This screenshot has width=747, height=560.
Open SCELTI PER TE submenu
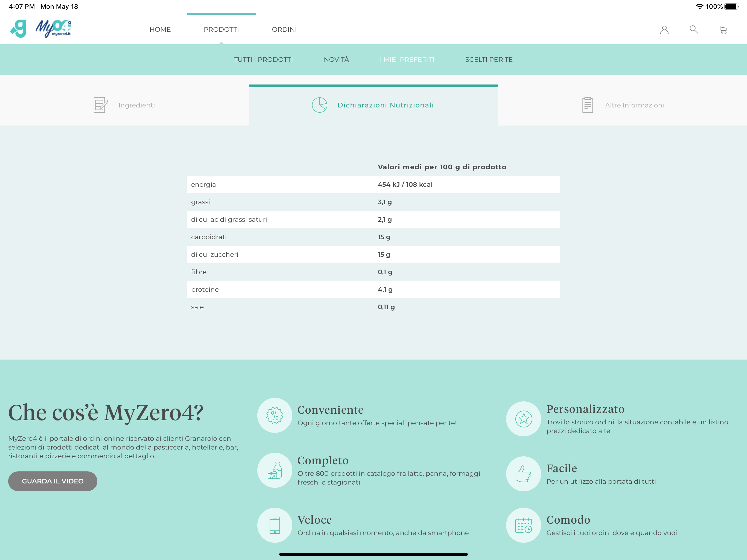(x=489, y=59)
